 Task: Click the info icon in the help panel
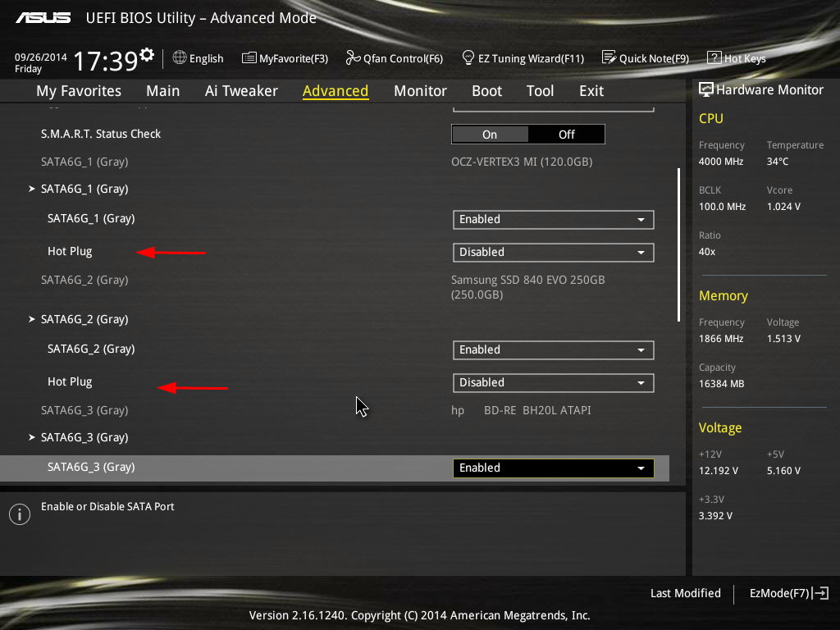coord(19,514)
